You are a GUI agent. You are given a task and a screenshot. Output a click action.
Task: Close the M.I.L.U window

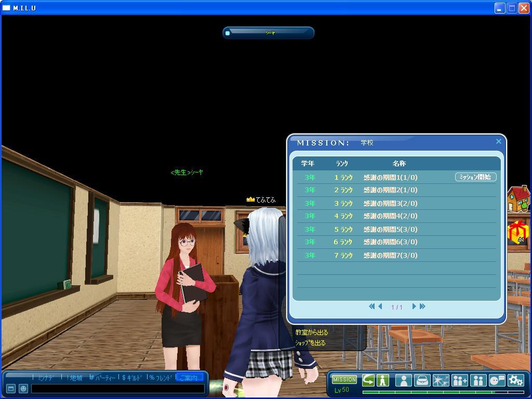point(524,8)
